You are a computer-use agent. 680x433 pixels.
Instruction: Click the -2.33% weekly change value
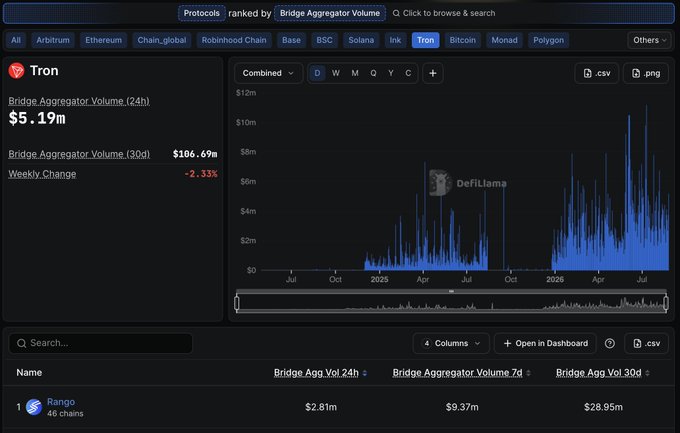(x=201, y=174)
